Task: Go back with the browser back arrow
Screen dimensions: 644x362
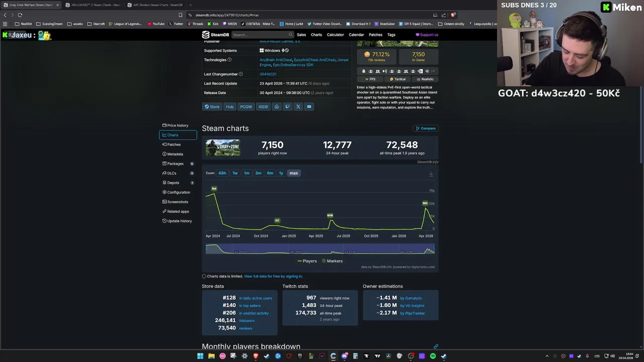Action: click(5, 15)
